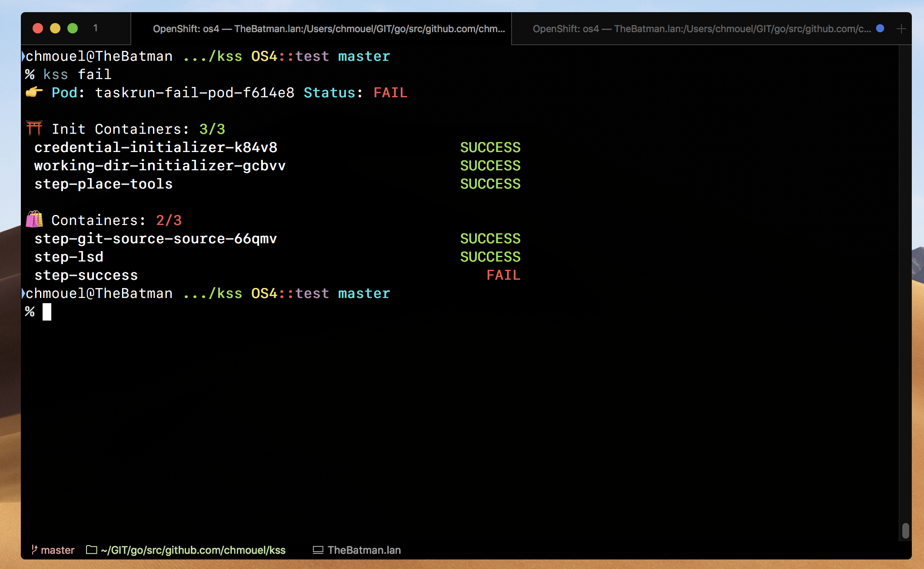Viewport: 924px width, 569px height.
Task: Switch to the second OpenShift os4 tab
Action: [x=701, y=29]
